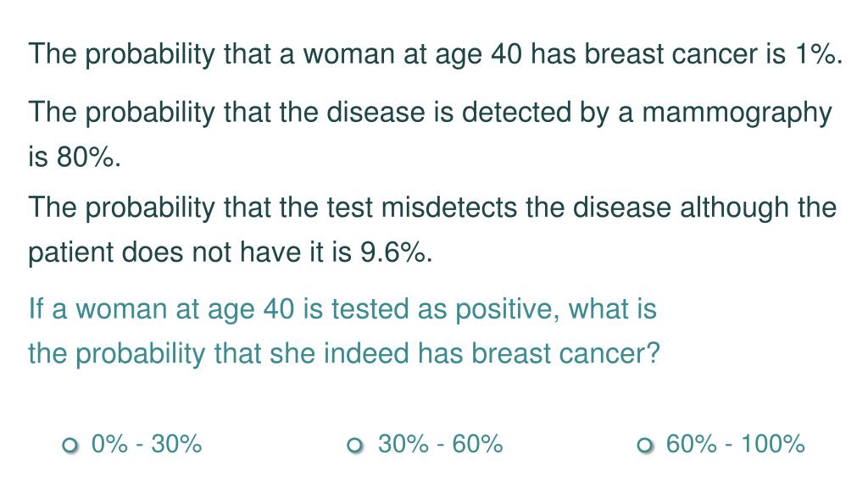Select the 60% - 100% radio button
The image size is (868, 488).
tap(644, 445)
